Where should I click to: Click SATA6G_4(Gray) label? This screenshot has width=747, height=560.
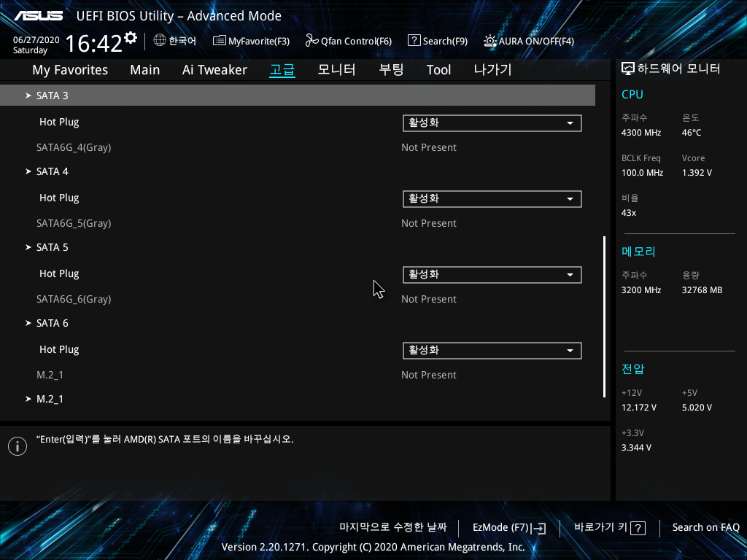[74, 147]
